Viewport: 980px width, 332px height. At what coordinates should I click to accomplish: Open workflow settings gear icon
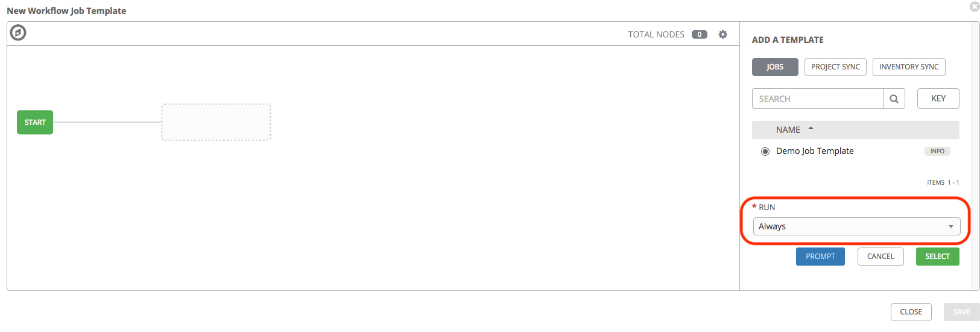coord(722,34)
